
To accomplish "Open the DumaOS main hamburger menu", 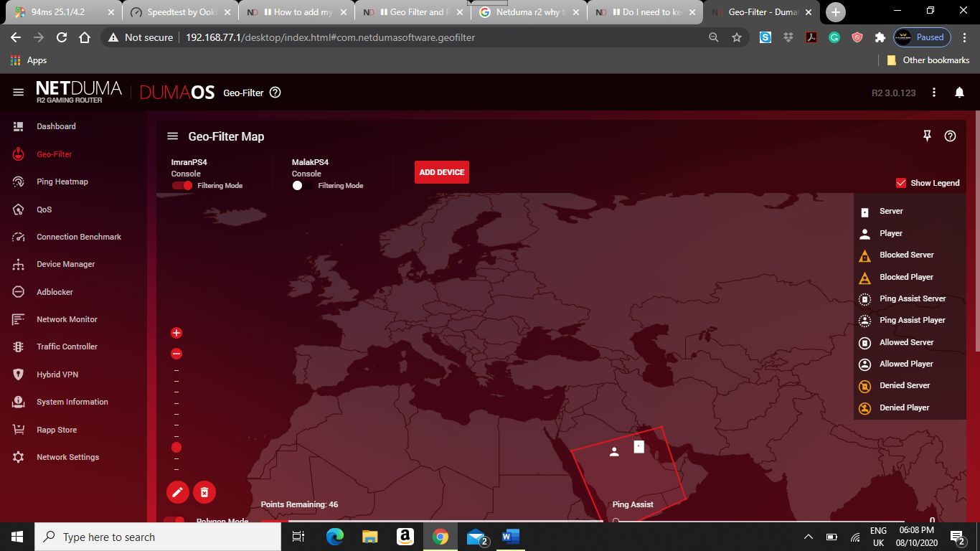I will coord(19,93).
